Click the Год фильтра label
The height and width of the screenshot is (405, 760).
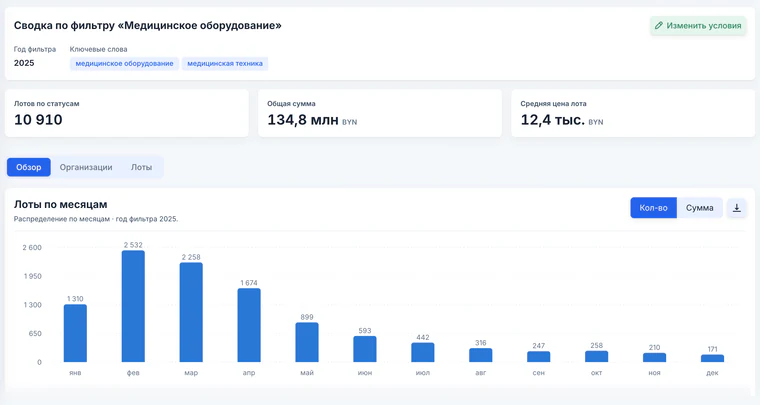(x=34, y=49)
